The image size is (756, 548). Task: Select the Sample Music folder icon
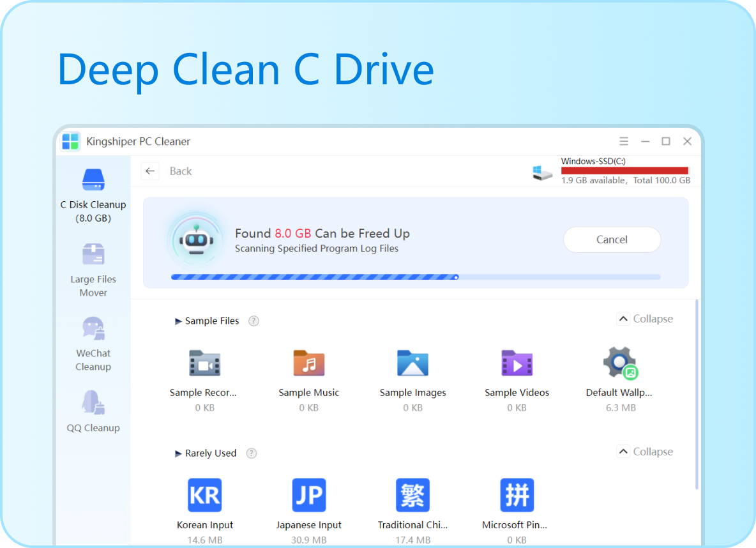pyautogui.click(x=309, y=363)
